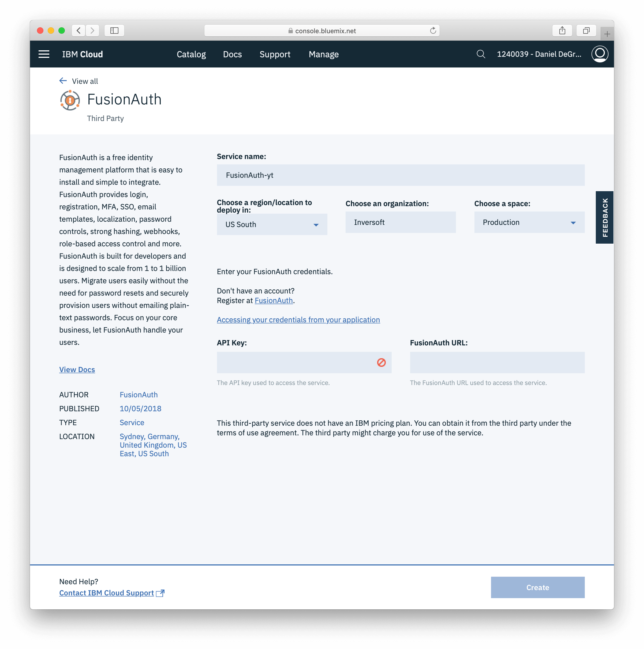Click the location list starting with Sydney
The height and width of the screenshot is (649, 644).
tap(153, 445)
